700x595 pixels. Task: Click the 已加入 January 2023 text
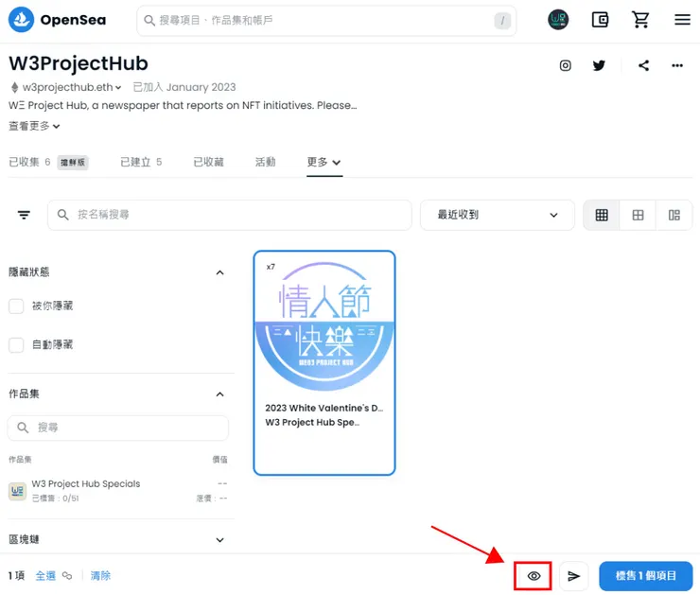point(184,87)
